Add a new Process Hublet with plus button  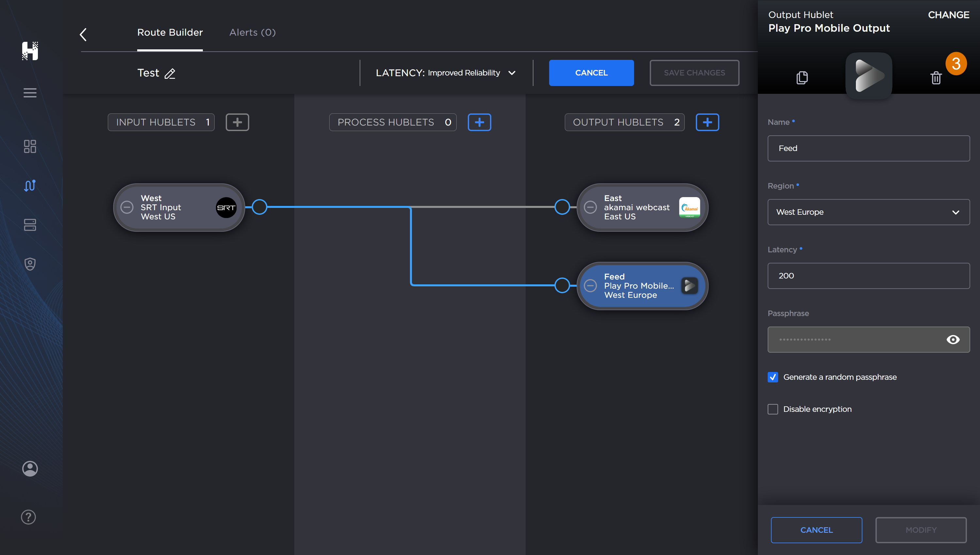(x=479, y=122)
